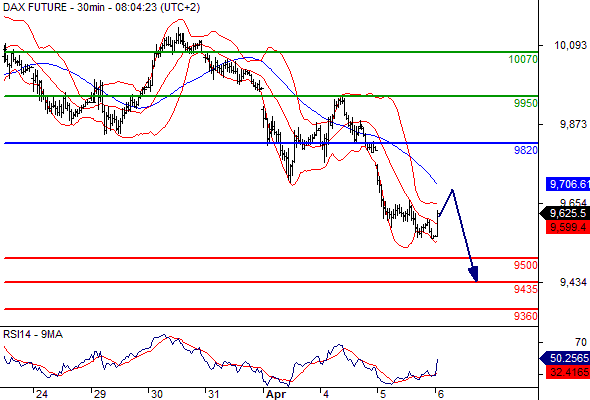Click the 30 date marker on time axis
Viewport: 590px width, 400px height.
pyautogui.click(x=157, y=394)
